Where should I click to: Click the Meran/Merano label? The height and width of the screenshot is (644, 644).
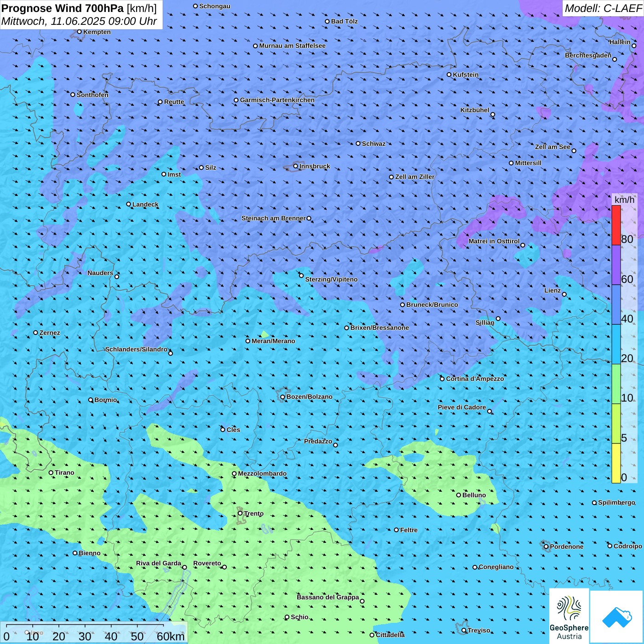click(x=273, y=341)
